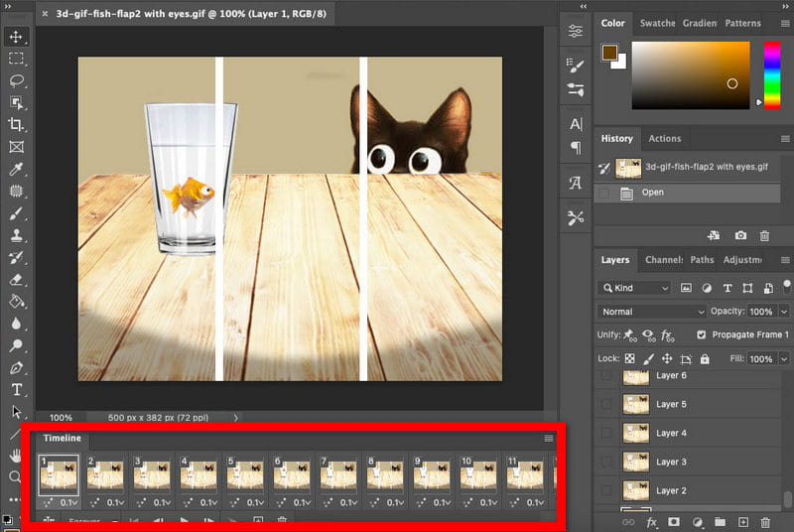The height and width of the screenshot is (532, 794).
Task: Show Layer 3 via its visibility box
Action: [605, 463]
